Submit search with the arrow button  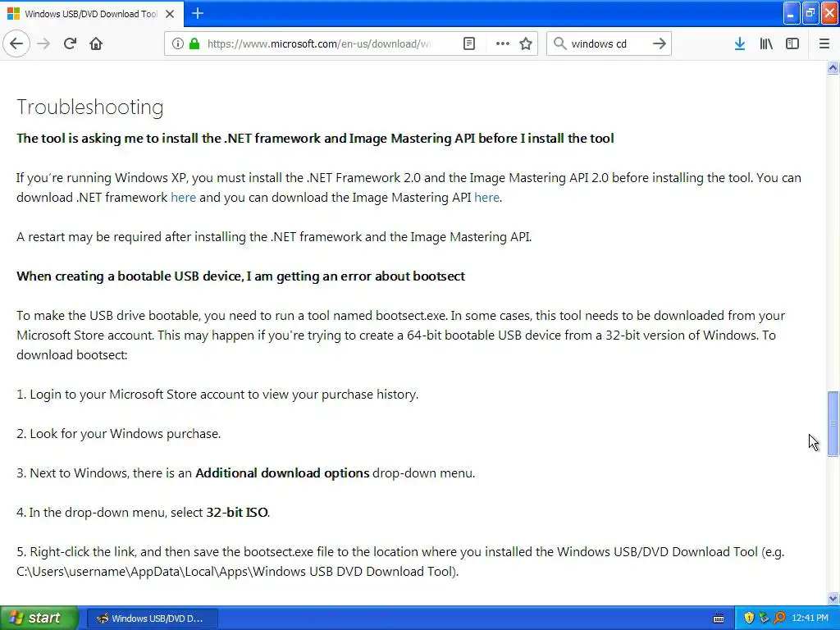tap(660, 43)
